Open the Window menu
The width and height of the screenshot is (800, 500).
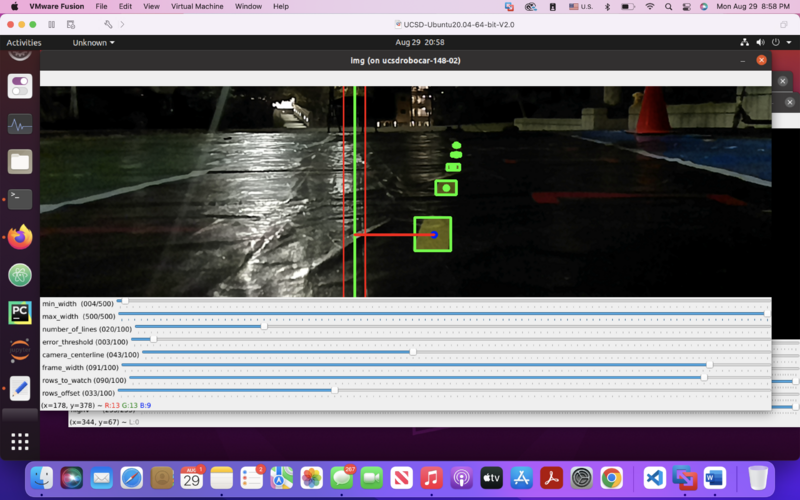click(248, 7)
